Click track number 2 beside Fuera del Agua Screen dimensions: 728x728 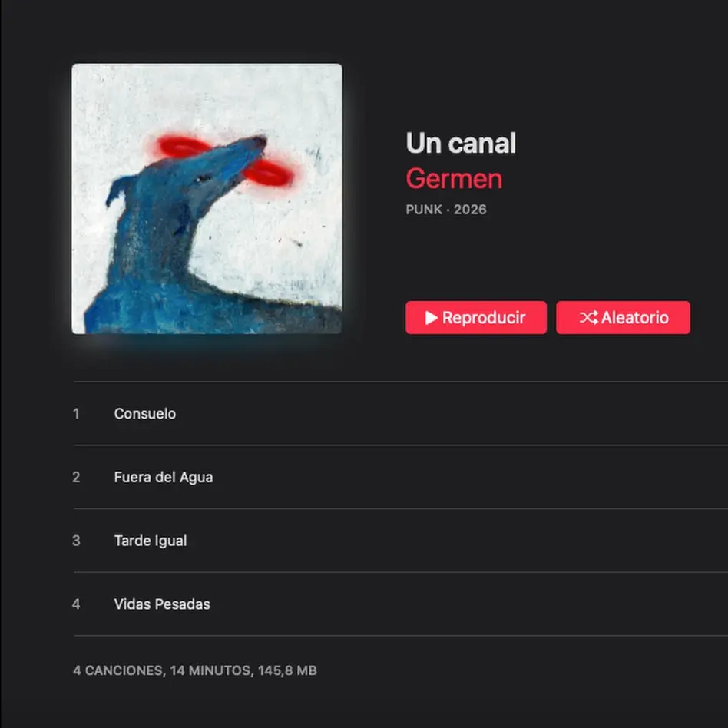[76, 478]
